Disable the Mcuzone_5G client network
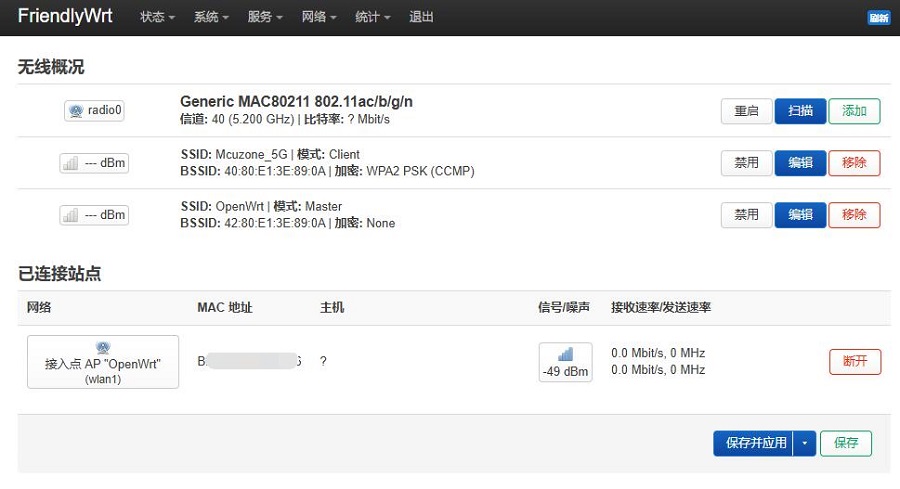 746,163
